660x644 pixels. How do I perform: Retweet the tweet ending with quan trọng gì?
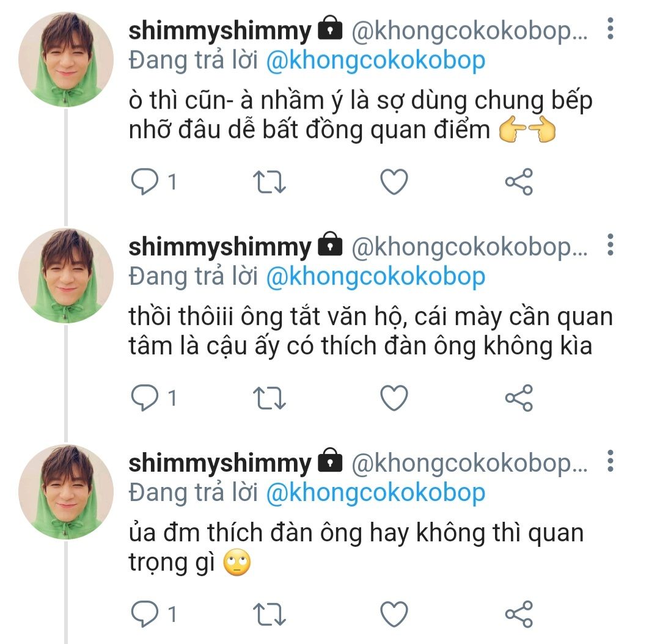[x=269, y=614]
